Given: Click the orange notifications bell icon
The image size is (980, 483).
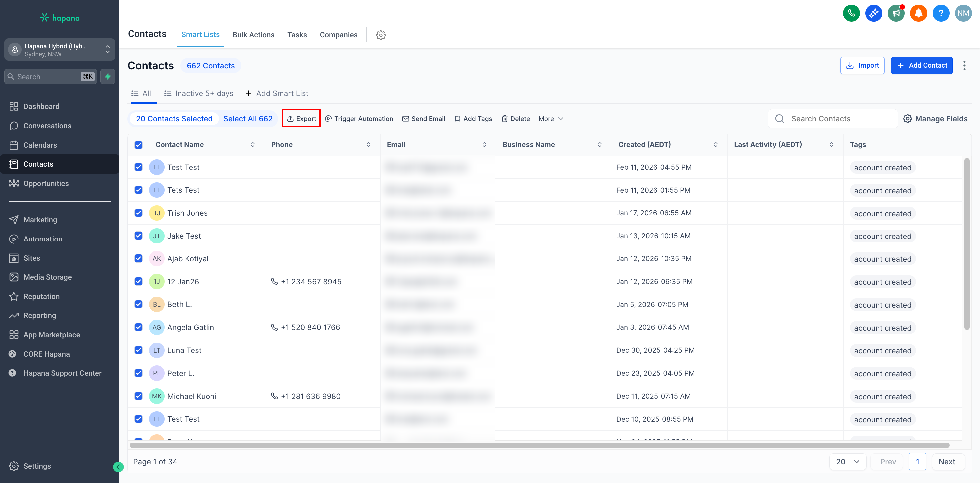Looking at the screenshot, I should 918,13.
